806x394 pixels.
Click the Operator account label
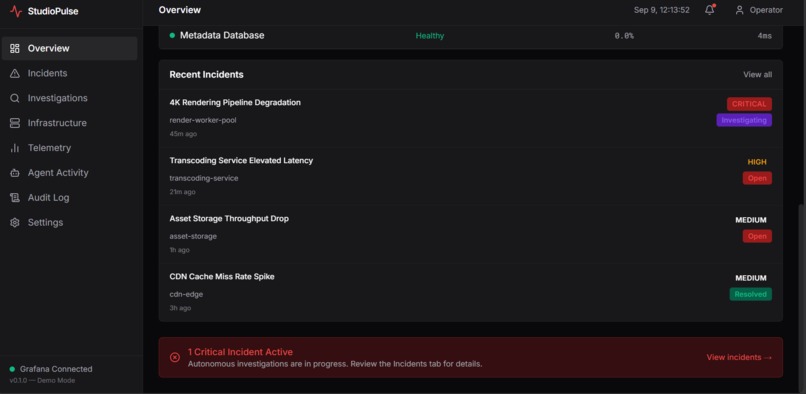click(766, 10)
